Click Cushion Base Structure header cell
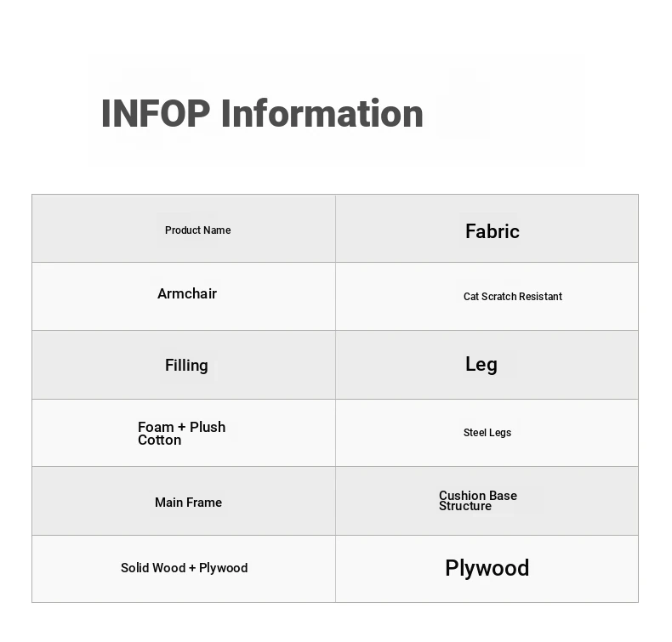 487,501
